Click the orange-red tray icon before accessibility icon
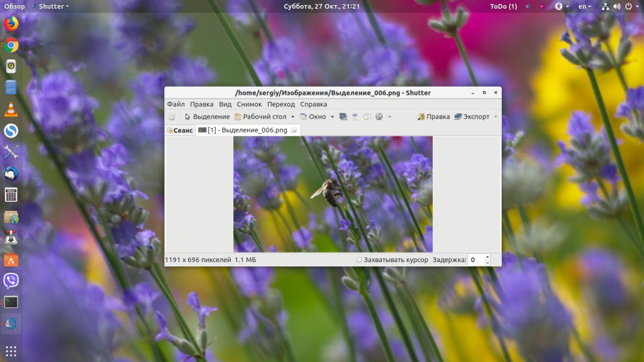This screenshot has width=644, height=362. coord(542,6)
